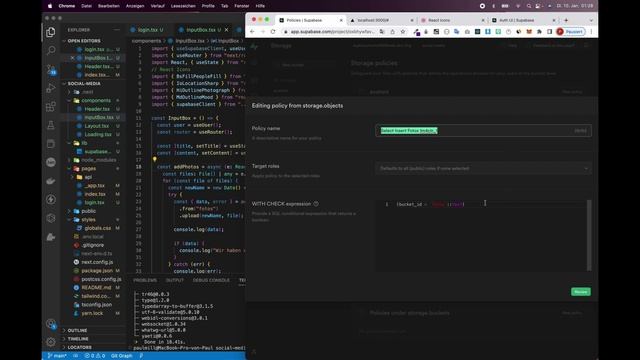The width and height of the screenshot is (640, 360).
Task: Expand the node_modules folder
Action: 98,160
